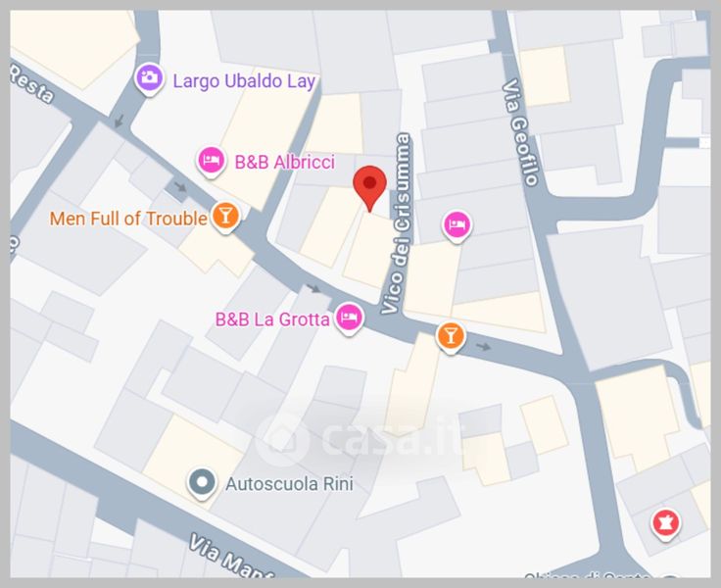Click the Men Full of Trouble cocktail icon
The image size is (721, 588).
225,218
